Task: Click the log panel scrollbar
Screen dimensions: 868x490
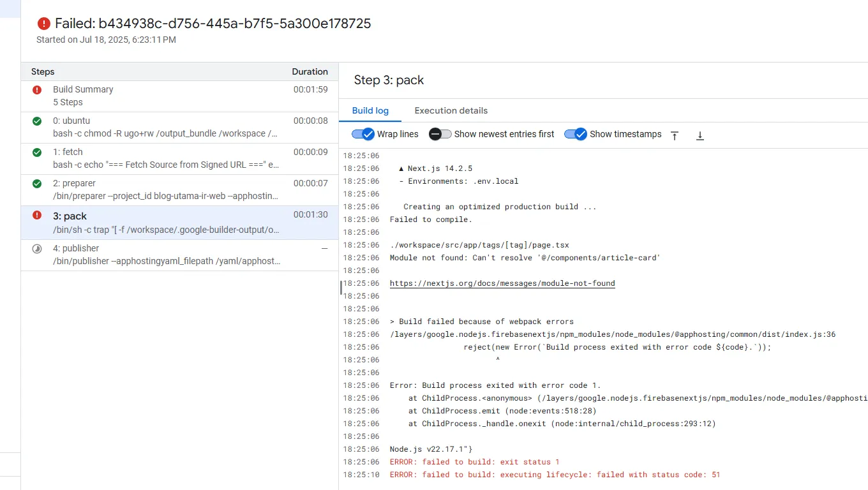Action: [340, 287]
